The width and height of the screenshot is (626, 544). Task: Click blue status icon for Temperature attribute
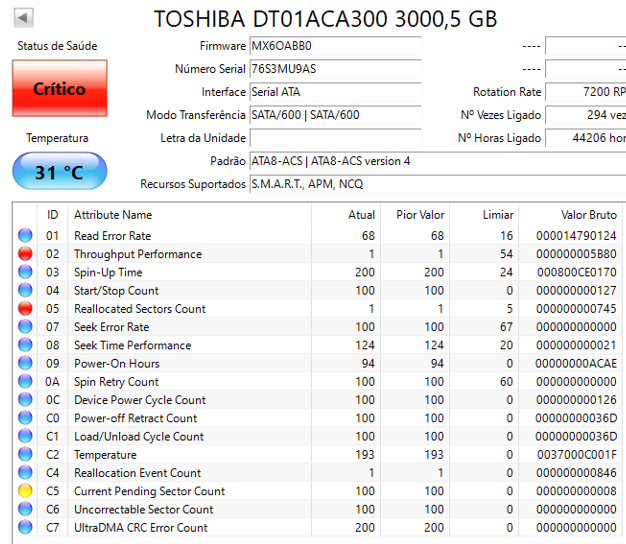(x=25, y=454)
